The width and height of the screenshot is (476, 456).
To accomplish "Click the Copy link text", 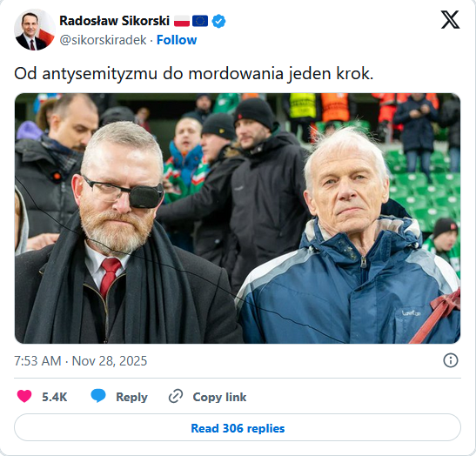I will click(219, 397).
